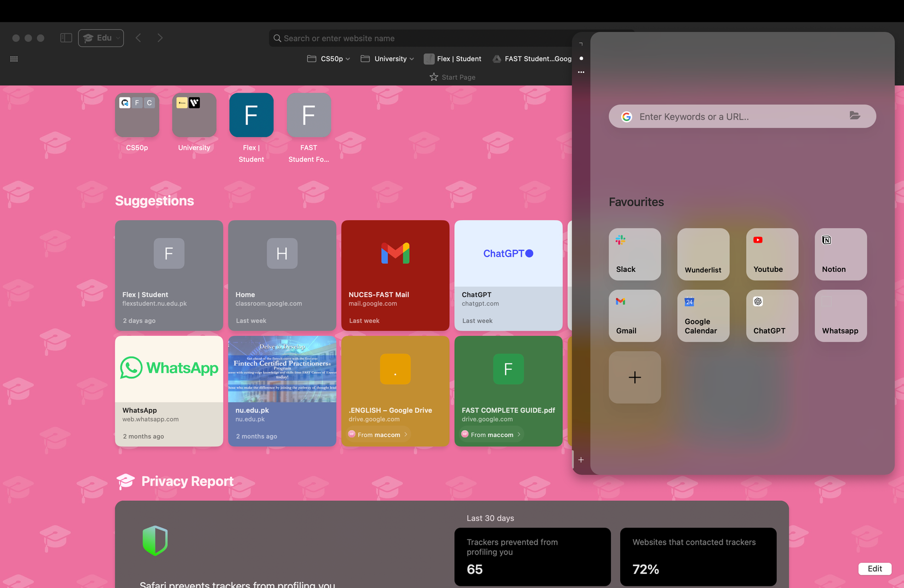The height and width of the screenshot is (588, 904).
Task: Click the Privacy Report heading
Action: [187, 481]
